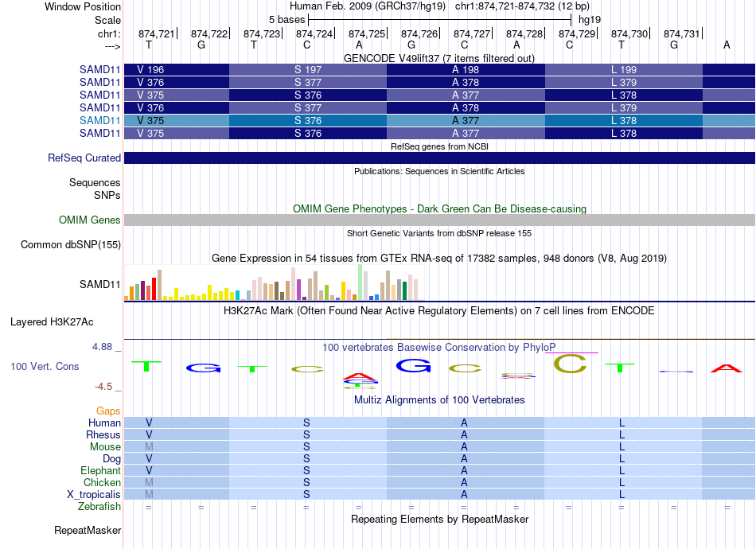
Task: Click the Mouse species label
Action: tap(105, 447)
